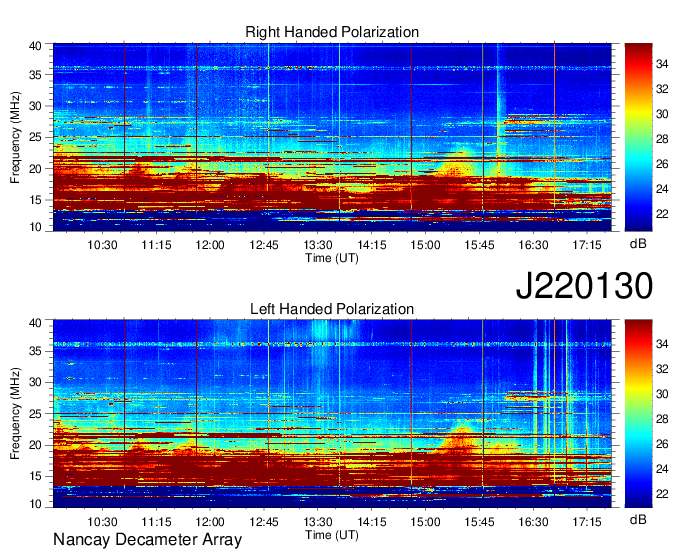Click 14:15 time tick on Left Handed plot
The height and width of the screenshot is (552, 680).
(x=372, y=522)
